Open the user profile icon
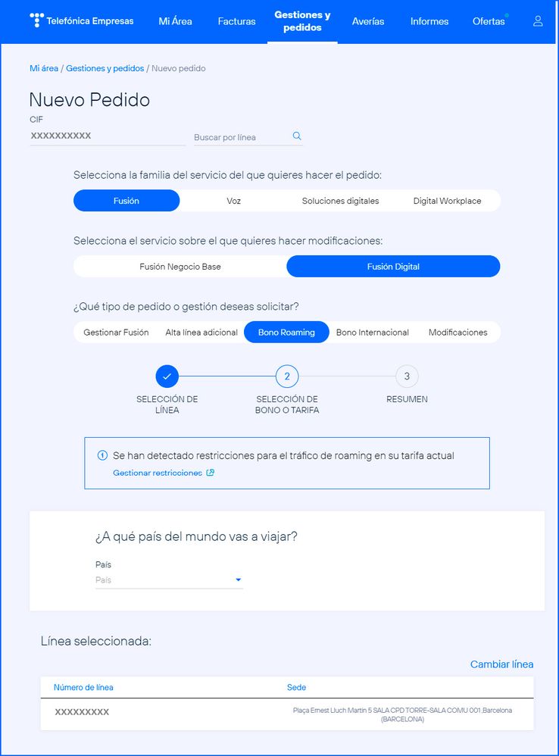This screenshot has height=756, width=559. [538, 21]
